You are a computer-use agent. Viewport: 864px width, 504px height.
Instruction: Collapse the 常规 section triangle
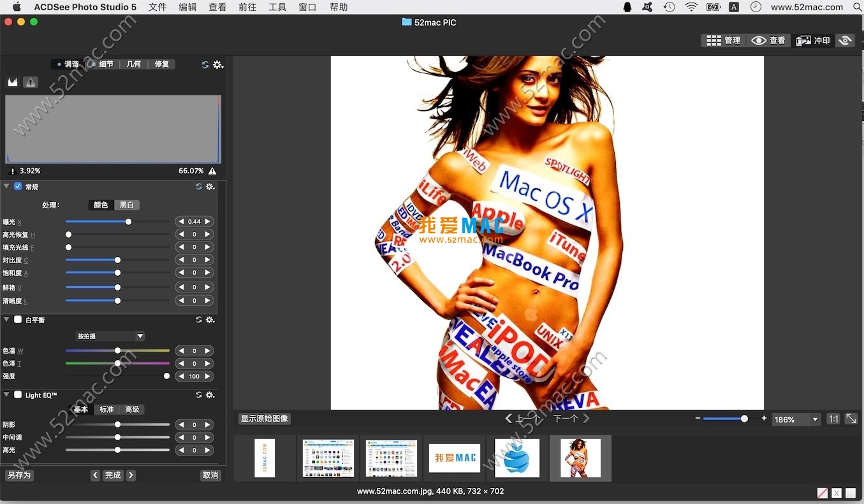pyautogui.click(x=6, y=187)
